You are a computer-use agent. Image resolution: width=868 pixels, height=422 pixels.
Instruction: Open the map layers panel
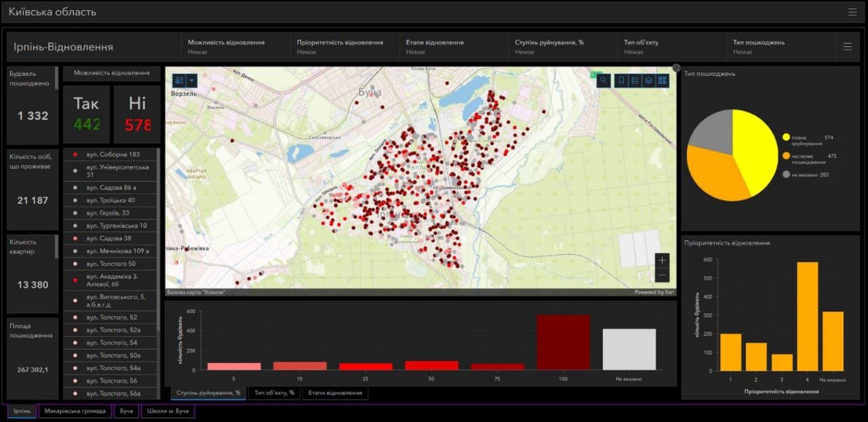648,81
